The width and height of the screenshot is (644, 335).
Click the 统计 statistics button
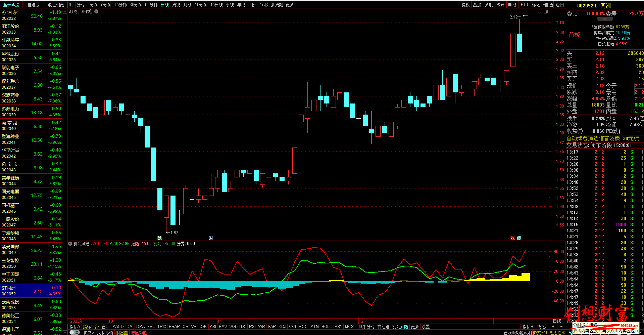click(500, 5)
